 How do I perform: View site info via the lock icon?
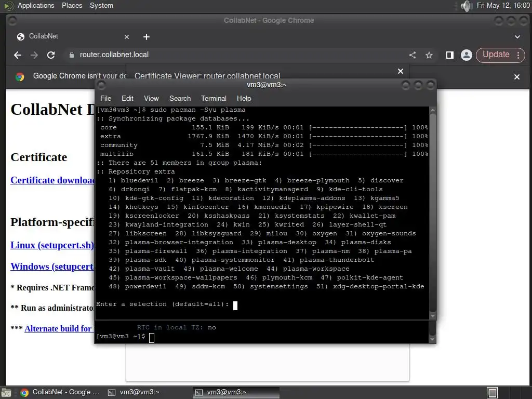click(72, 55)
